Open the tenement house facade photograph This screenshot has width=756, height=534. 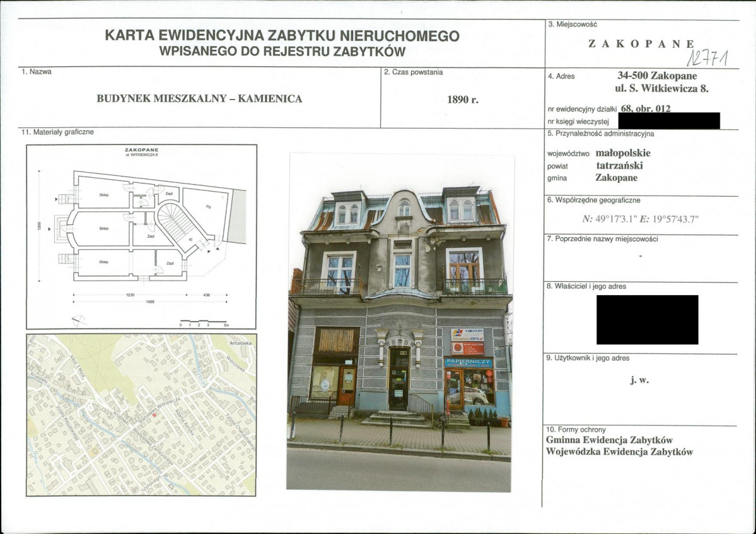click(x=400, y=322)
